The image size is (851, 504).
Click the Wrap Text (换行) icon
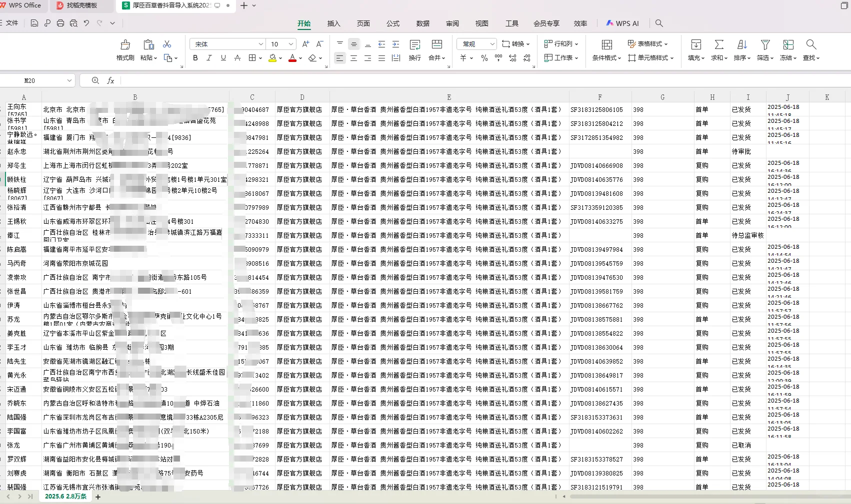(x=415, y=44)
